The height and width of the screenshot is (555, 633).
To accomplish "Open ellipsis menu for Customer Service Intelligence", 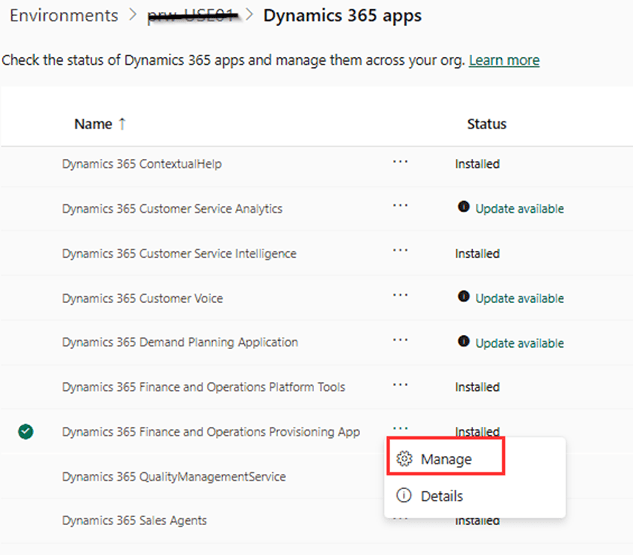I will click(x=400, y=251).
